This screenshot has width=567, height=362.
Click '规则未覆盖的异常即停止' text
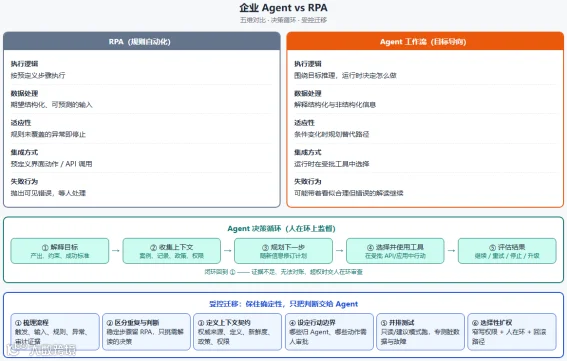(48, 134)
